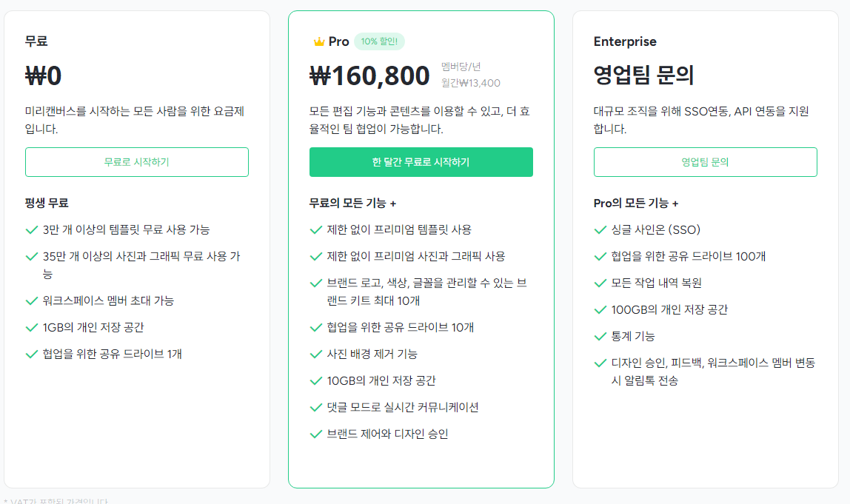
Task: Click the checkmark next to 모든 작업 내역 복원
Action: (600, 283)
